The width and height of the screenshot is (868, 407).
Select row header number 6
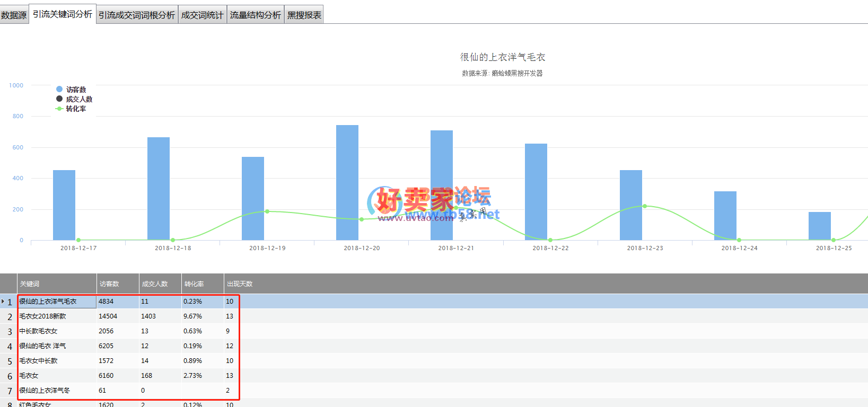[10, 376]
